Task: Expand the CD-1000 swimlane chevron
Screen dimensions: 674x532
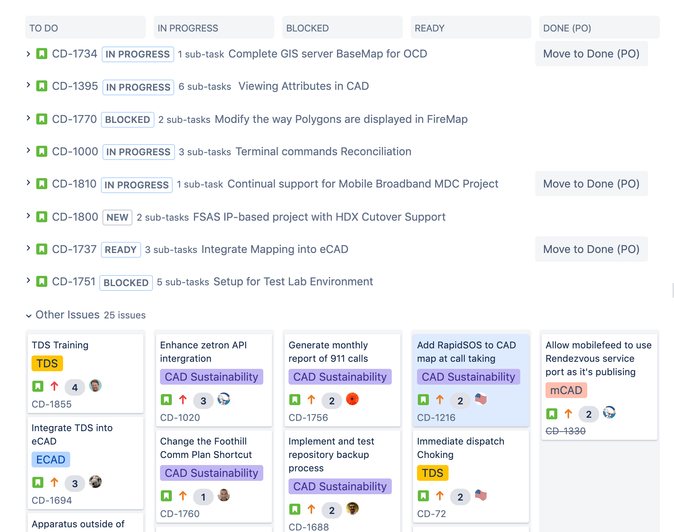Action: 28,150
